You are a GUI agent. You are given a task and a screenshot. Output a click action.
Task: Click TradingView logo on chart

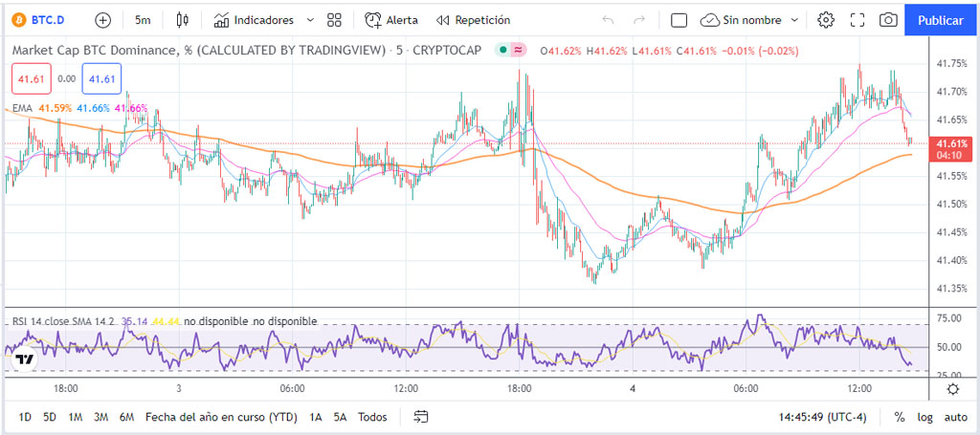click(x=24, y=359)
